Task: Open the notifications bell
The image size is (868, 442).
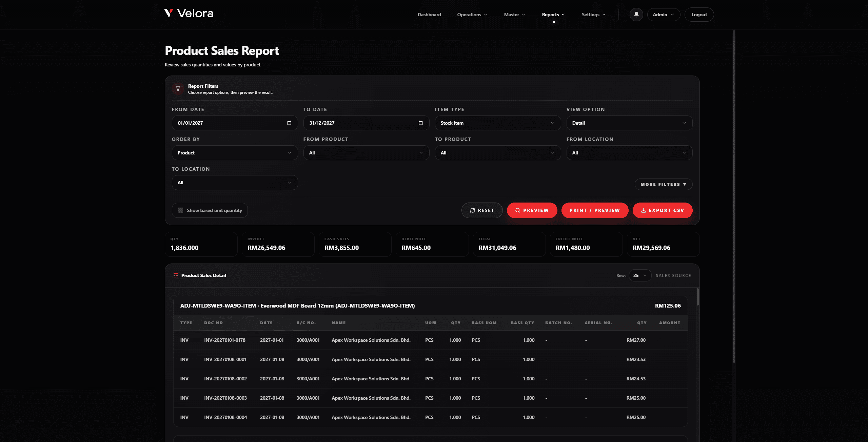Action: 636,15
